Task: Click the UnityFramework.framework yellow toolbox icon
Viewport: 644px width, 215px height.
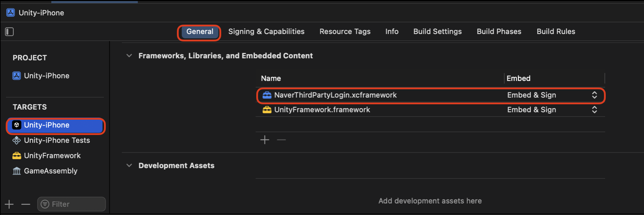Action: point(267,110)
